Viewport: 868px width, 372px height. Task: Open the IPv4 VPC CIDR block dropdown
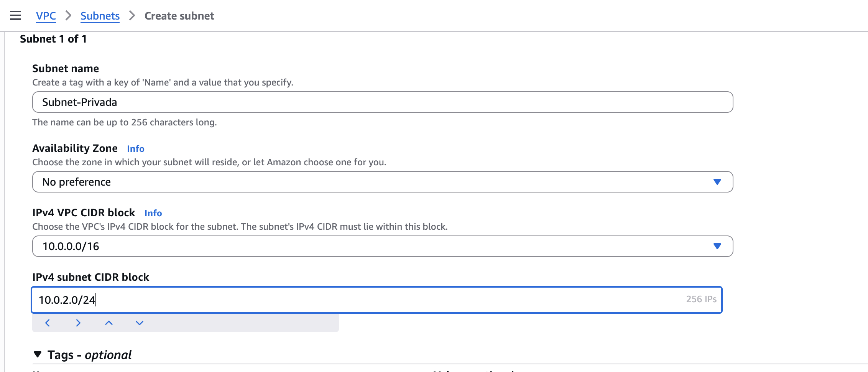(x=382, y=246)
